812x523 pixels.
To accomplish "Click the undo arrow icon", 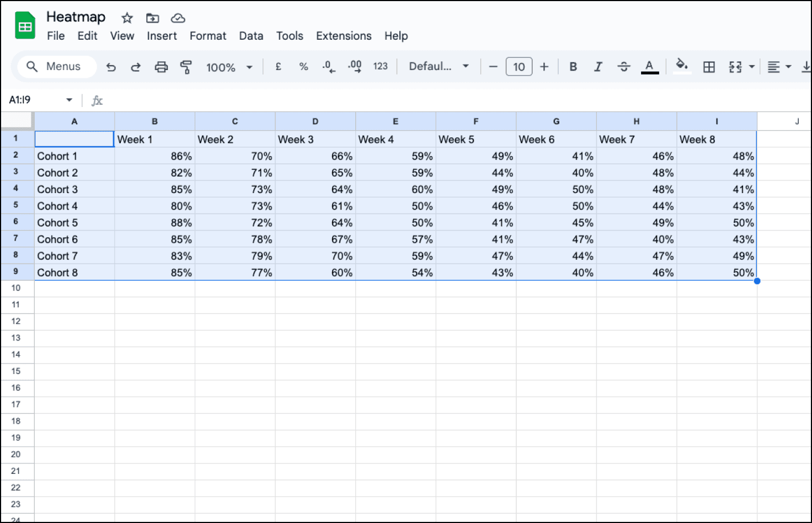I will click(111, 67).
